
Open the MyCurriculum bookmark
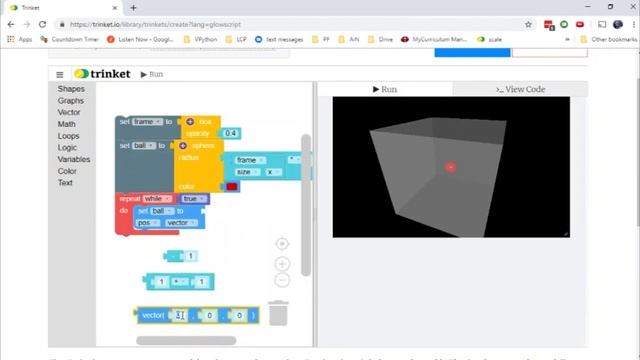coord(434,39)
